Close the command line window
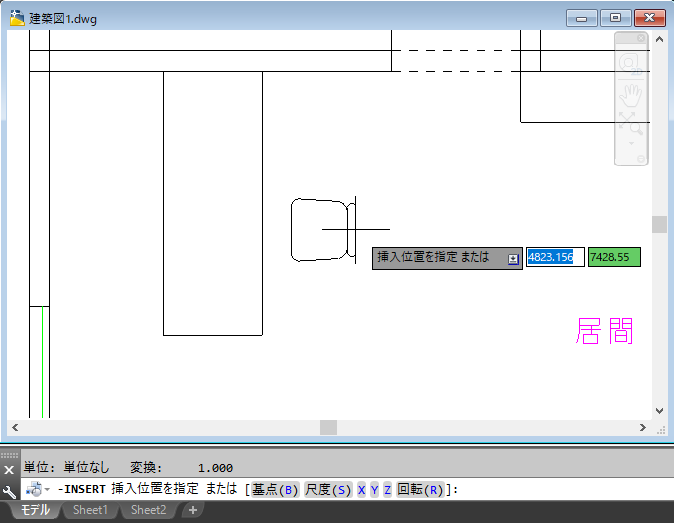This screenshot has width=674, height=523. (9, 470)
